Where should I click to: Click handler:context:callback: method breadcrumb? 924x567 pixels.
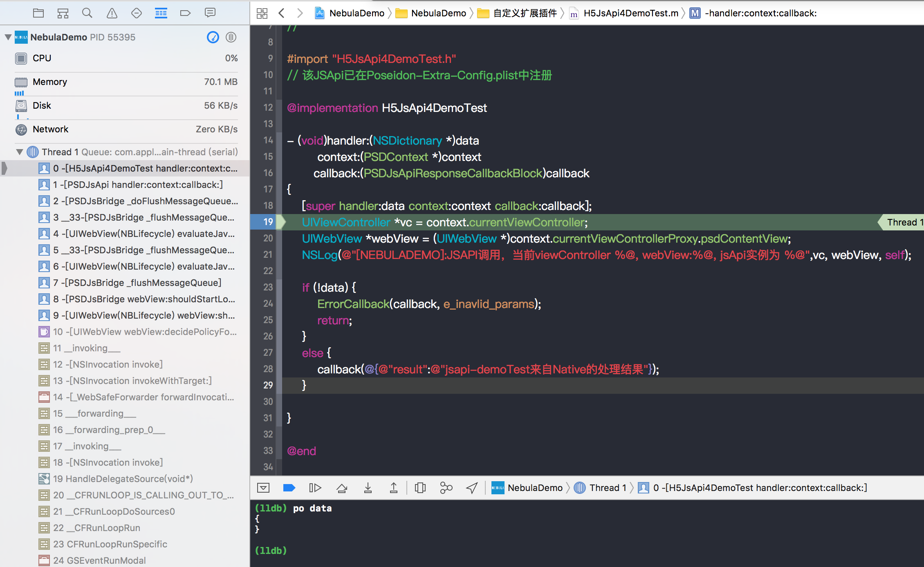tap(760, 13)
